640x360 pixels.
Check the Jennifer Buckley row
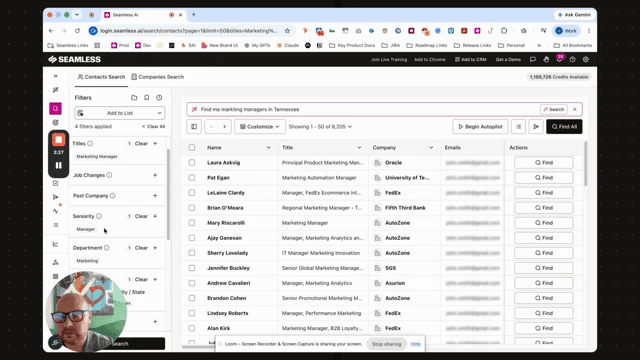coord(192,268)
